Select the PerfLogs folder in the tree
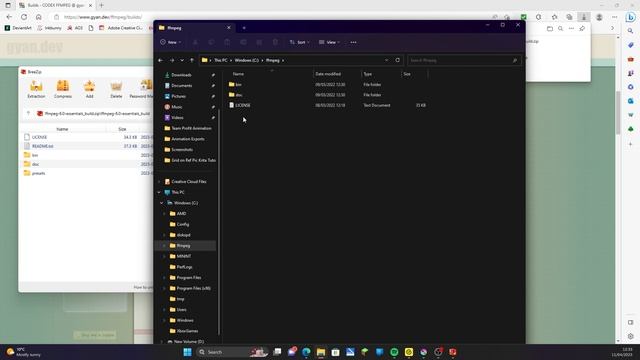The image size is (640, 360). point(184,267)
